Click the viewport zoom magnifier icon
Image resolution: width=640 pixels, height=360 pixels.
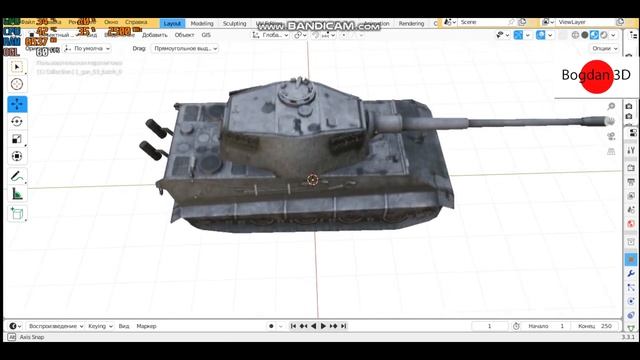tap(611, 107)
